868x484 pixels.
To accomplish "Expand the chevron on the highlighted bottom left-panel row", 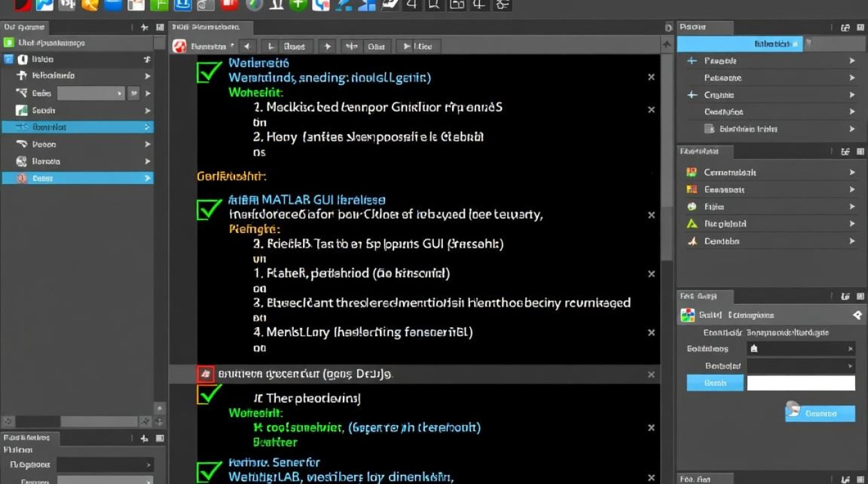I will pyautogui.click(x=147, y=178).
